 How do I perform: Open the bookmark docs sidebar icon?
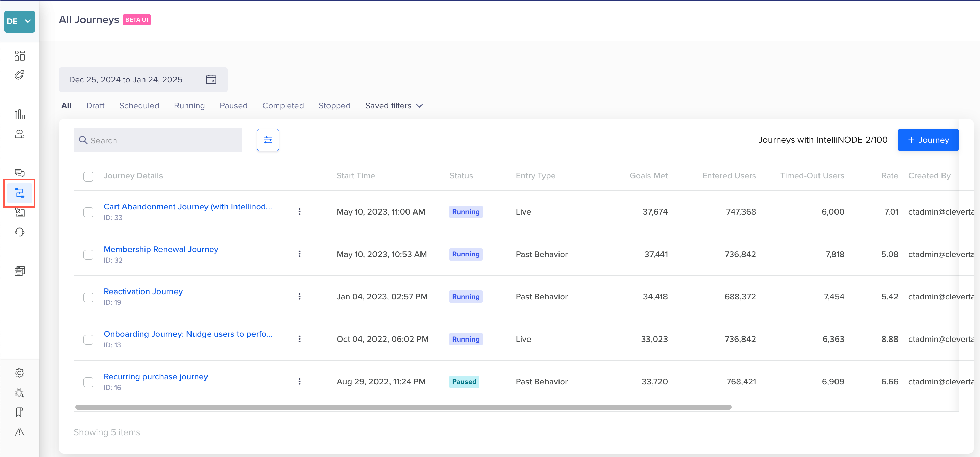19,412
